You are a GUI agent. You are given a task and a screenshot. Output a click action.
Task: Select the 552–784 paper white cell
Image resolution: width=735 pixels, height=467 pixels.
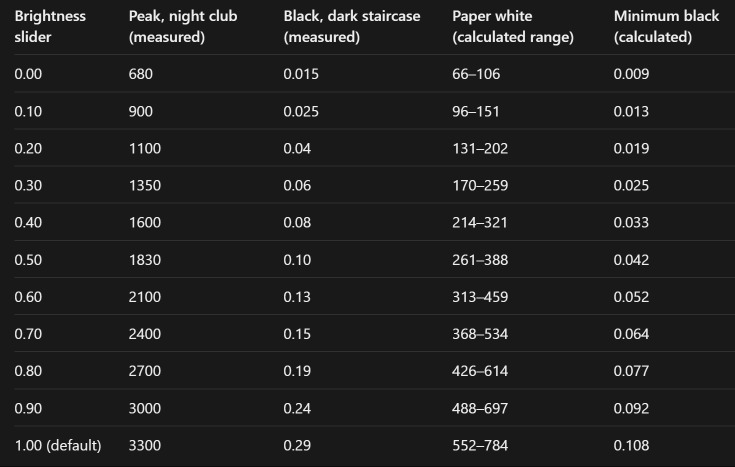click(480, 445)
